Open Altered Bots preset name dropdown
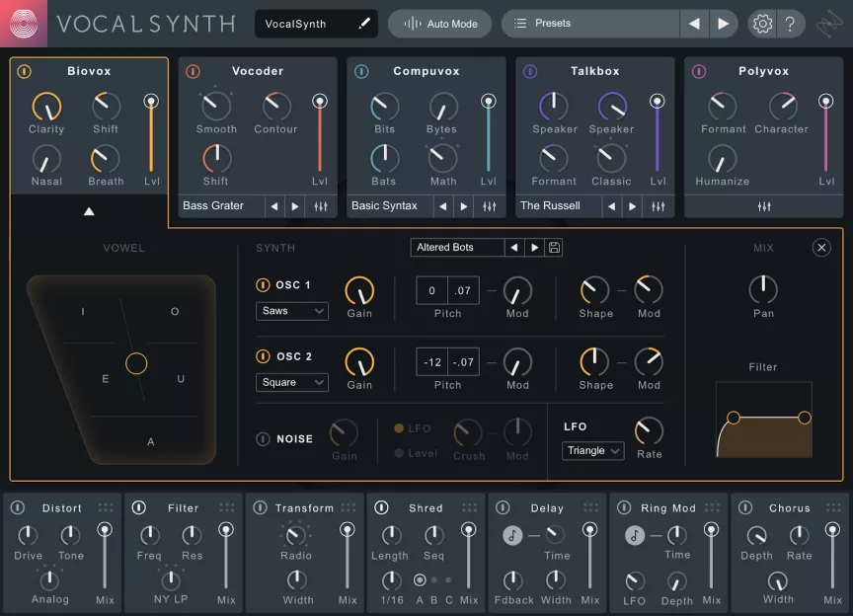This screenshot has width=853, height=616. [x=457, y=248]
